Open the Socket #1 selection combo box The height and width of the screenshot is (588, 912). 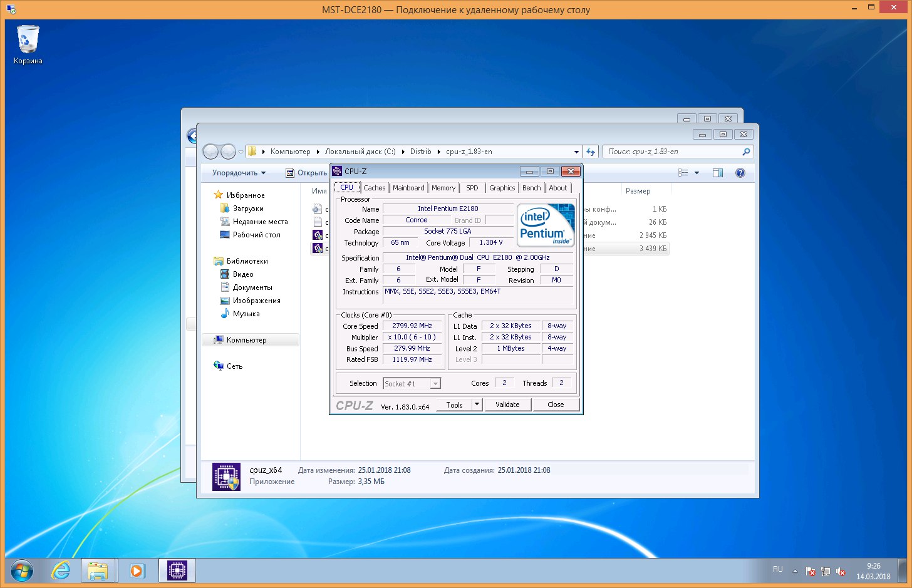click(x=412, y=383)
